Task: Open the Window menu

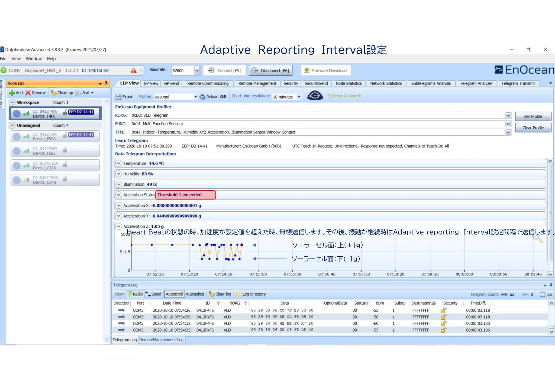Action: click(34, 58)
